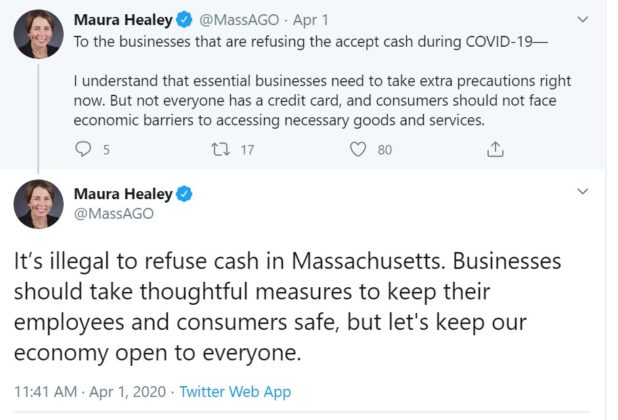Click the share icon on the first tweet
The width and height of the screenshot is (618, 420).
[x=494, y=150]
